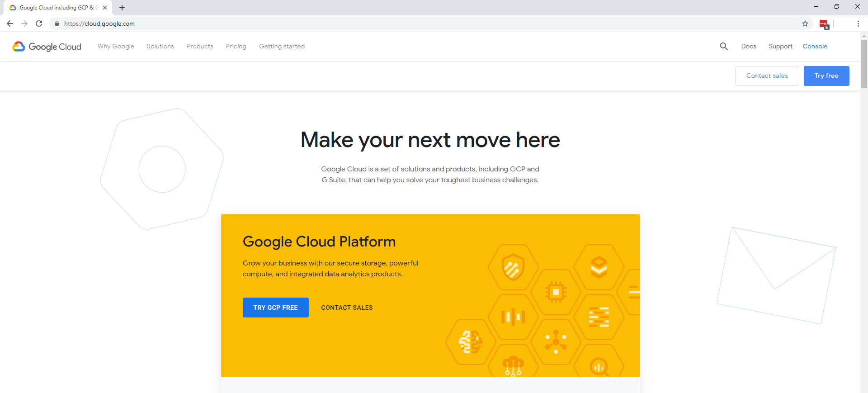Click the blue Try free button

(826, 76)
